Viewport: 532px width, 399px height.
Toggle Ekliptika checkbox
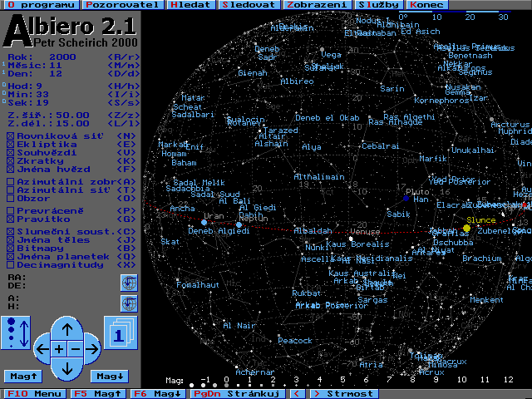11,145
